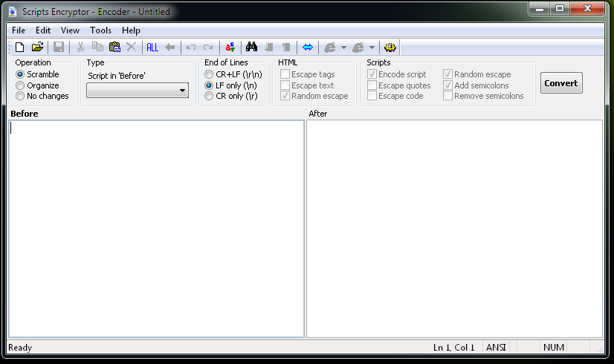The image size is (614, 364).
Task: Click the red-and-blue letters replace icon
Action: point(230,48)
